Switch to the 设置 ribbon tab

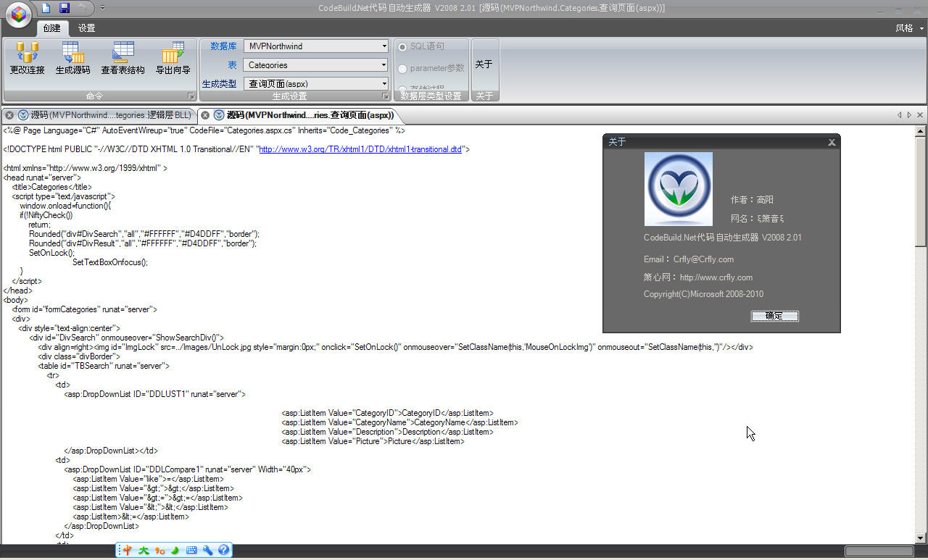point(86,28)
